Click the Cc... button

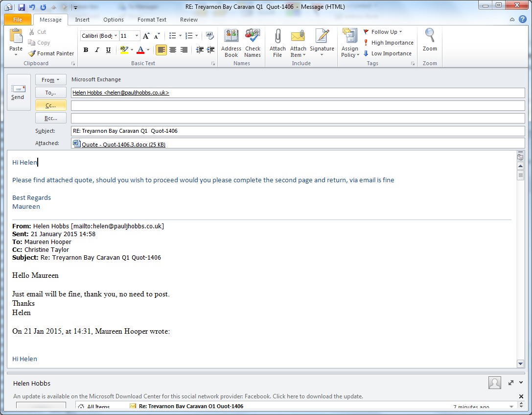click(x=50, y=106)
